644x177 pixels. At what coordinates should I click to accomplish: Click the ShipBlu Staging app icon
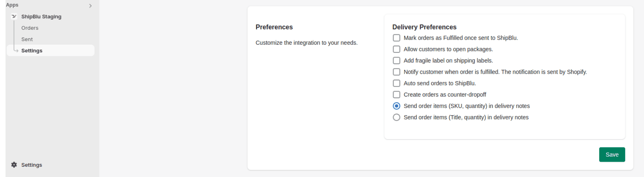point(14,17)
